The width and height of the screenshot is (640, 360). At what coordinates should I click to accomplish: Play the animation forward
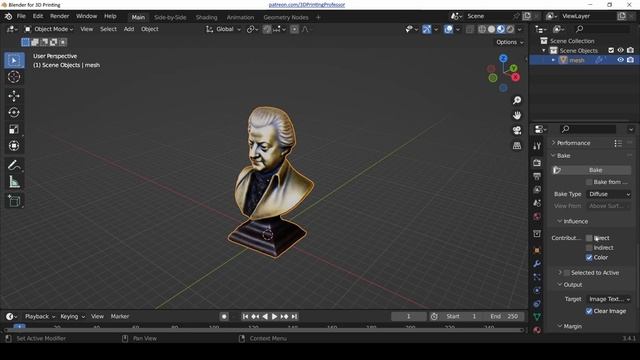click(275, 316)
